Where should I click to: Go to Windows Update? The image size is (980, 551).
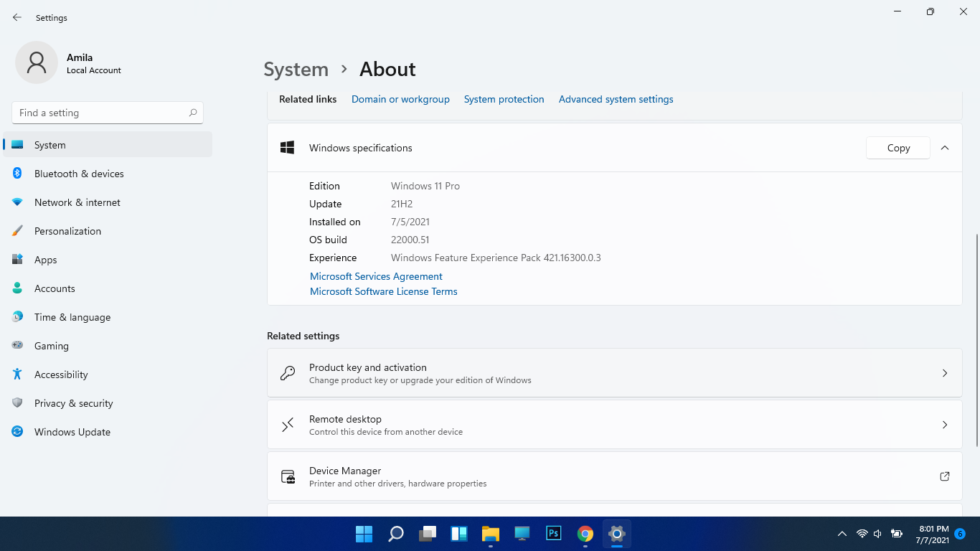pyautogui.click(x=108, y=432)
